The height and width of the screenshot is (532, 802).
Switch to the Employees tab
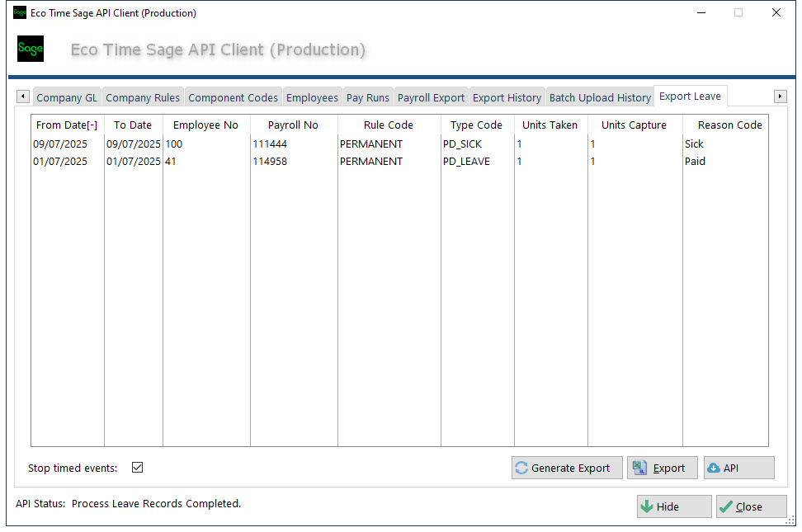click(312, 97)
